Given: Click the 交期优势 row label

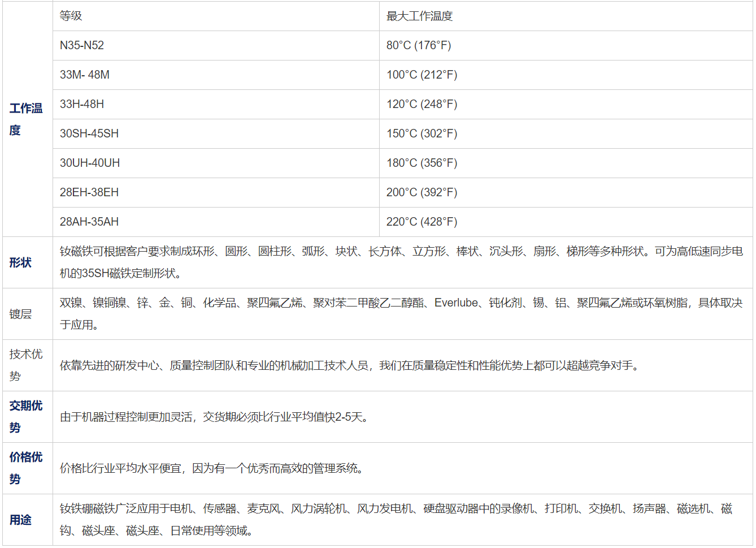Looking at the screenshot, I should click(x=26, y=416).
